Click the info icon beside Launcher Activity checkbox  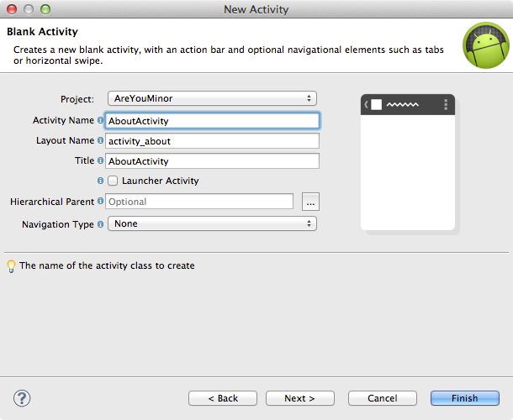100,181
